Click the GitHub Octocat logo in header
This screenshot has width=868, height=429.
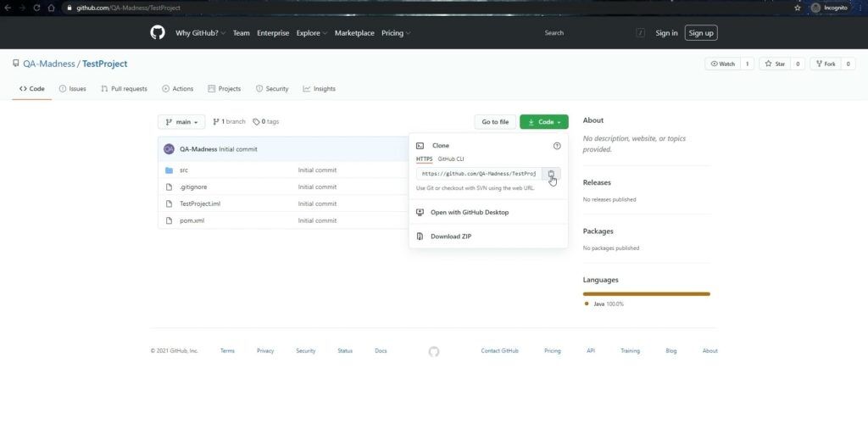click(158, 33)
